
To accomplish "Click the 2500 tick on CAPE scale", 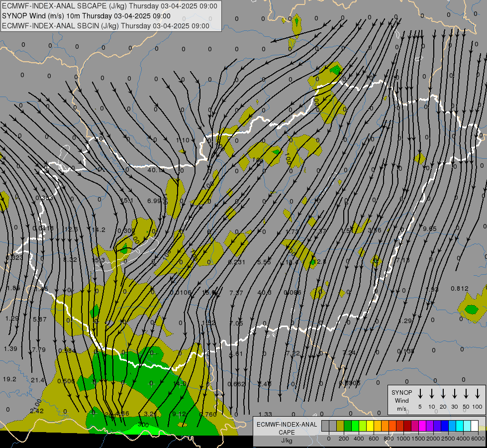I will click(x=448, y=439).
